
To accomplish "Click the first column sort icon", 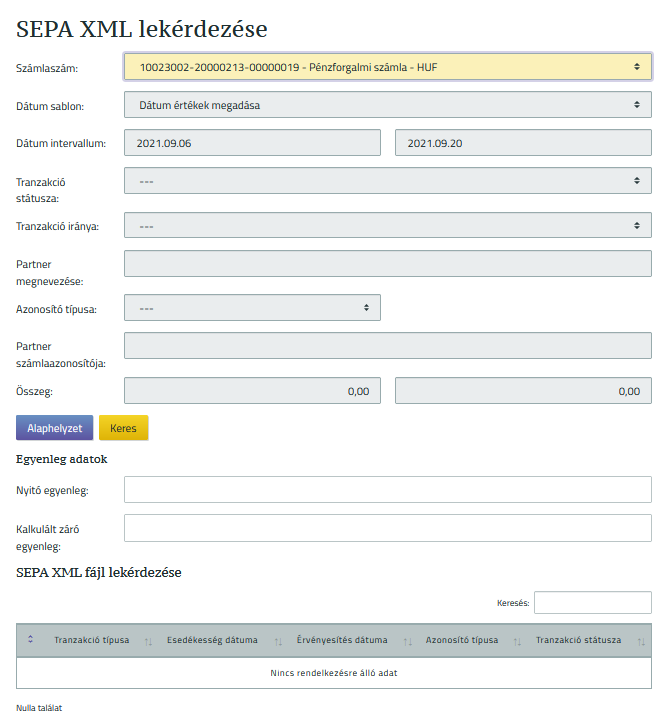I will click(x=30, y=640).
